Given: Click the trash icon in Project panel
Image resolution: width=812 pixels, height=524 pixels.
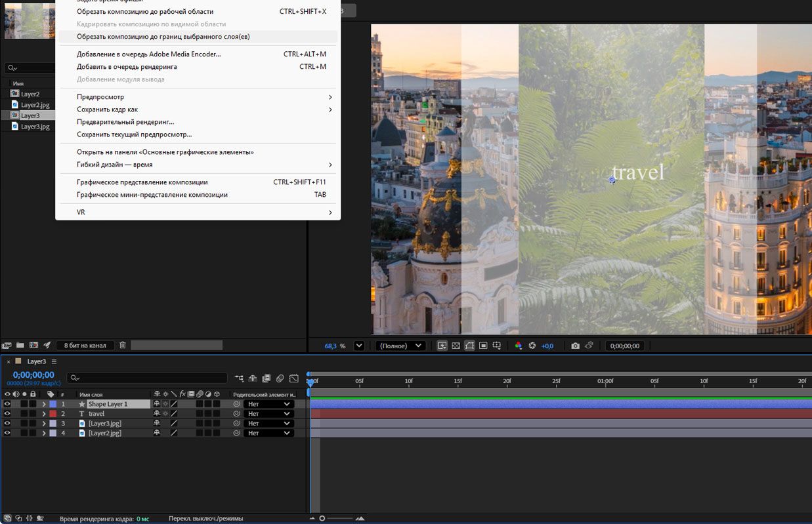Looking at the screenshot, I should coord(123,345).
